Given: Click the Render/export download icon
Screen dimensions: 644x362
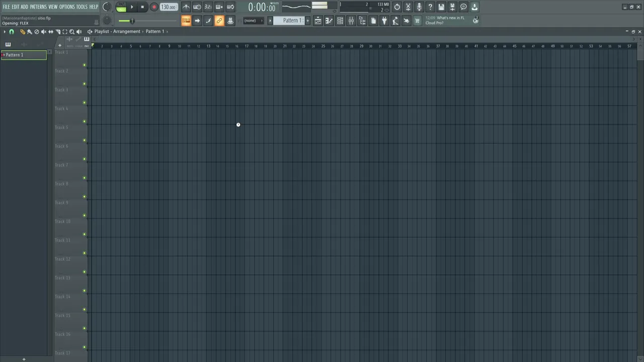Looking at the screenshot, I should coord(474,7).
